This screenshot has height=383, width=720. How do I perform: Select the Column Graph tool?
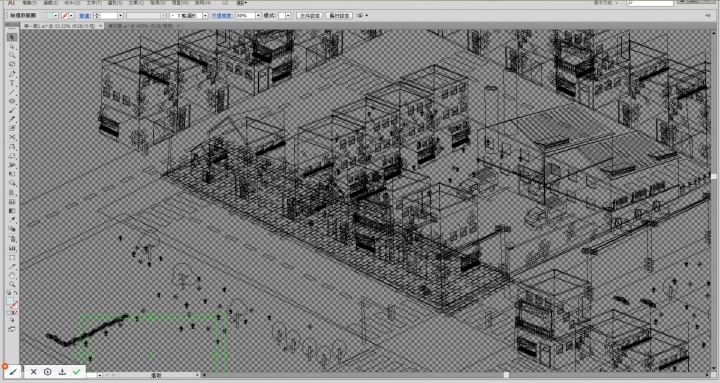click(x=12, y=248)
